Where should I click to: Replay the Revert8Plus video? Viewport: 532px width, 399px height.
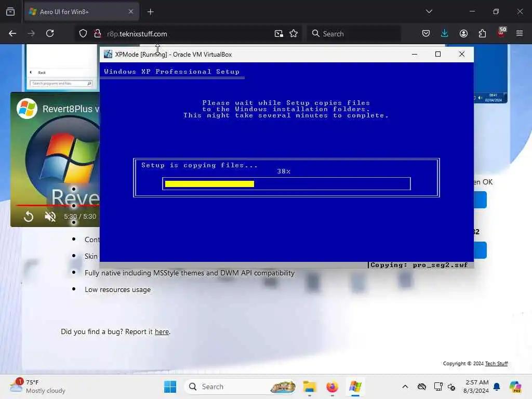29,216
